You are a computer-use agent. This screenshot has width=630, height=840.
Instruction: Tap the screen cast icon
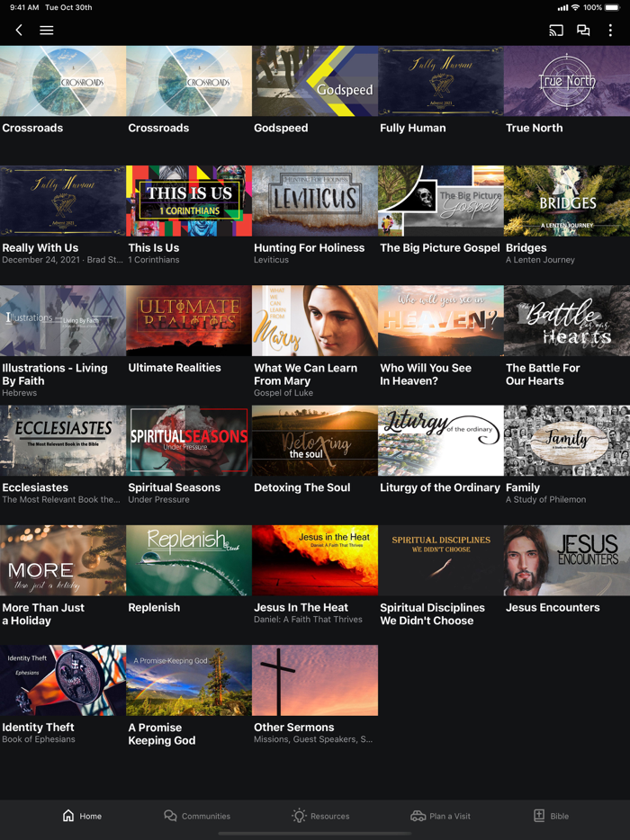click(x=556, y=31)
